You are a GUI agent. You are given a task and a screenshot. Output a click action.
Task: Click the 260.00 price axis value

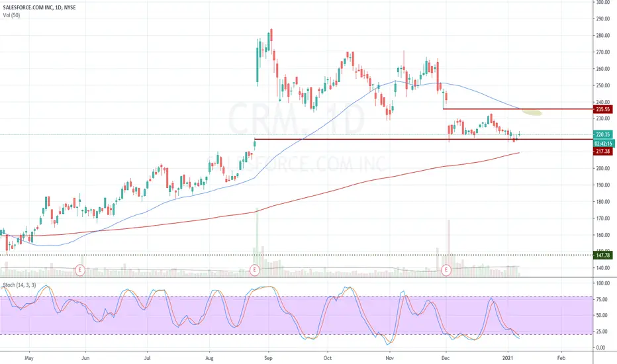coord(603,69)
